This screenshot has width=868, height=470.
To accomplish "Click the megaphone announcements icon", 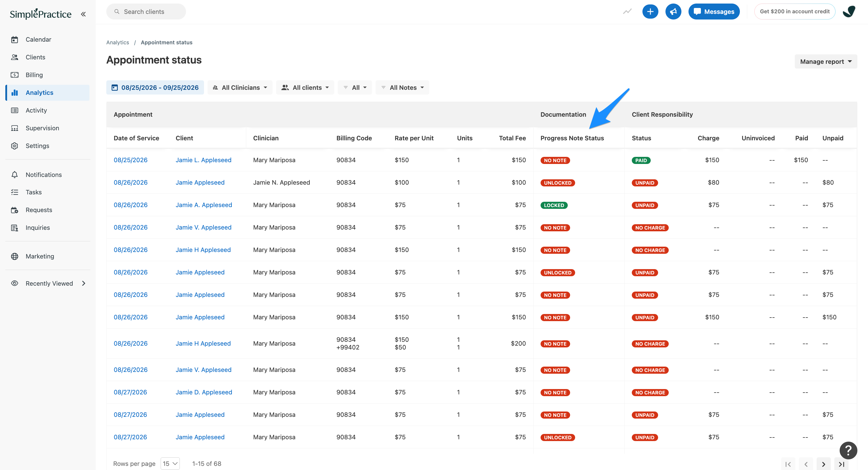I will [673, 12].
